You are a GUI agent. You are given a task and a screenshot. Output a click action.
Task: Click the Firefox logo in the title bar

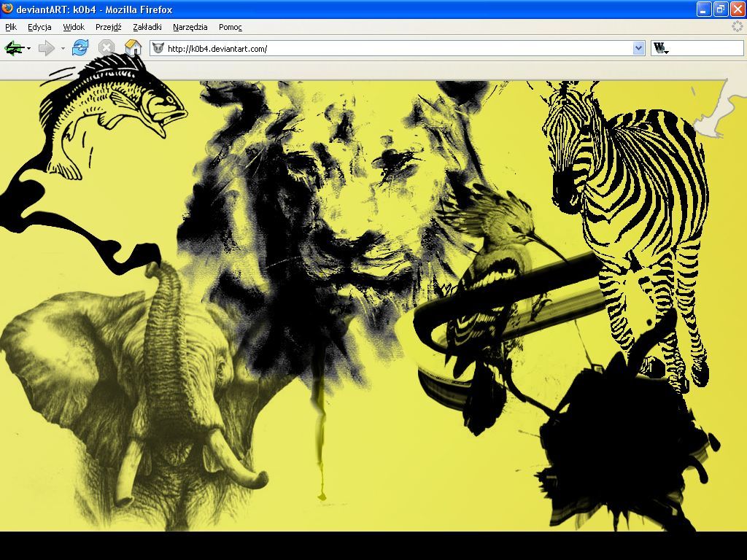pos(7,9)
